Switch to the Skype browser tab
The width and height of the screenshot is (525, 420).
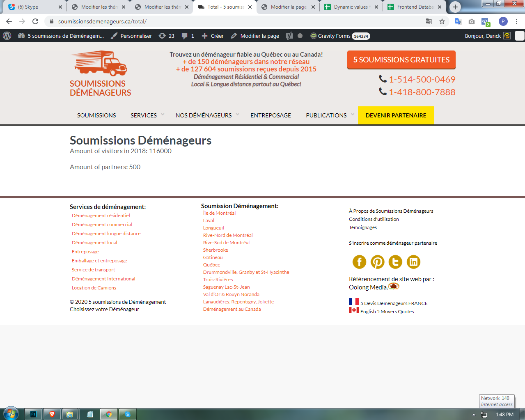click(x=35, y=7)
